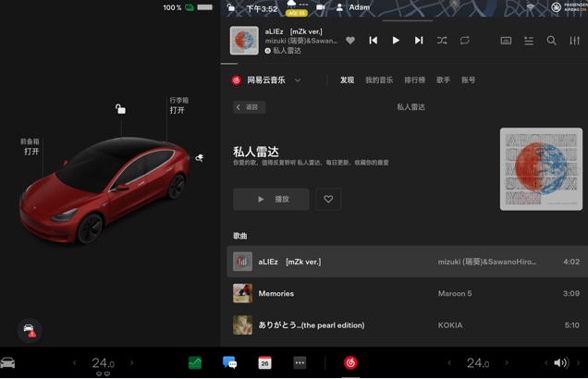Image resolution: width=588 pixels, height=379 pixels.
Task: Tap the speaker volume icon
Action: (561, 363)
